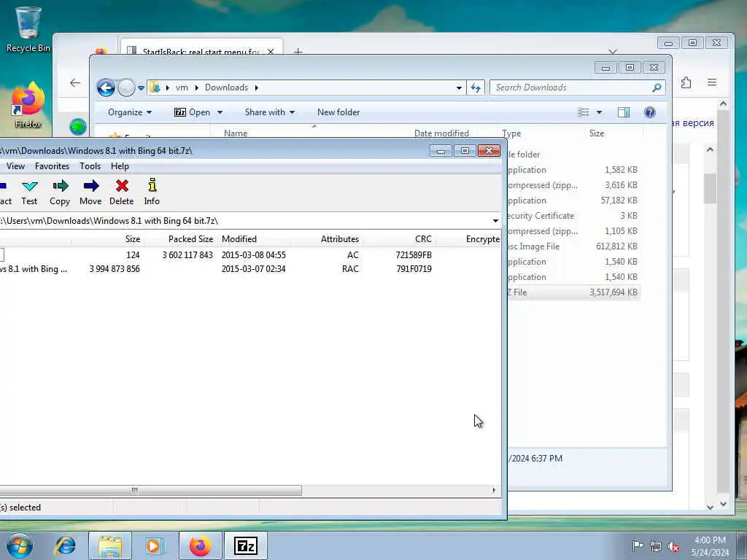Open the Recycle Bin desktop icon
747x560 pixels.
28,29
